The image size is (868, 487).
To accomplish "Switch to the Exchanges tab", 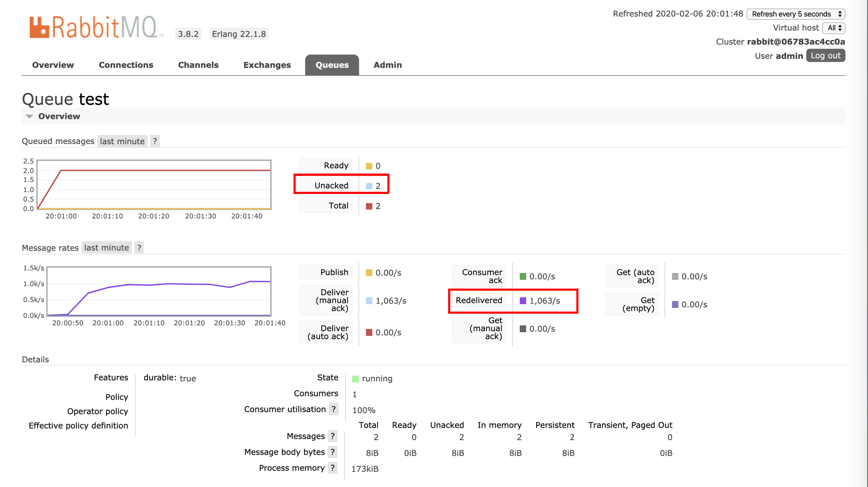I will click(267, 65).
